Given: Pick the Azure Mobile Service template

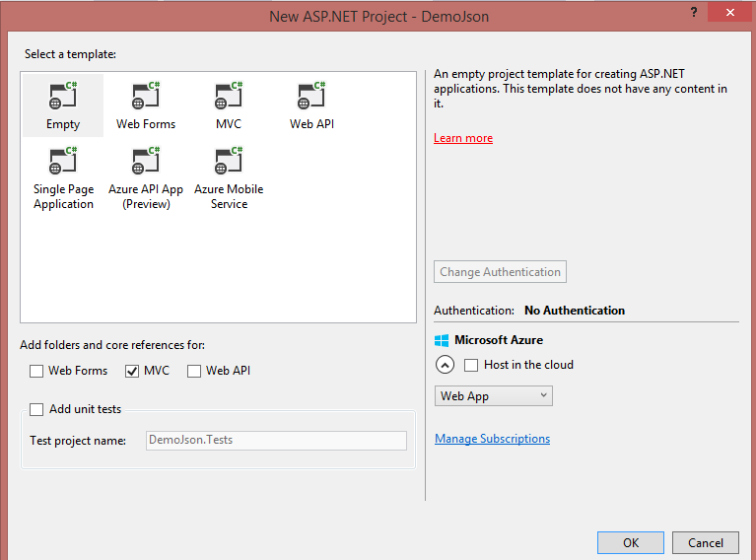Looking at the screenshot, I should pos(229,162).
